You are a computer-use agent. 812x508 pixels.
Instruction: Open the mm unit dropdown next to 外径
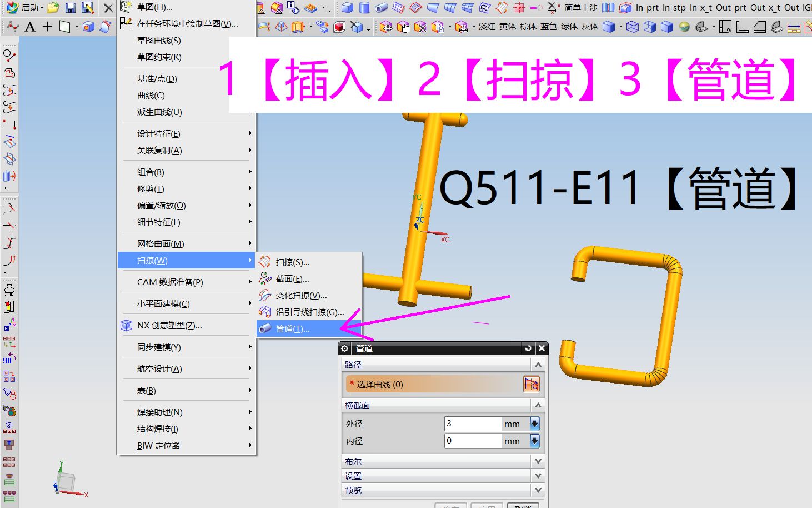pyautogui.click(x=533, y=424)
